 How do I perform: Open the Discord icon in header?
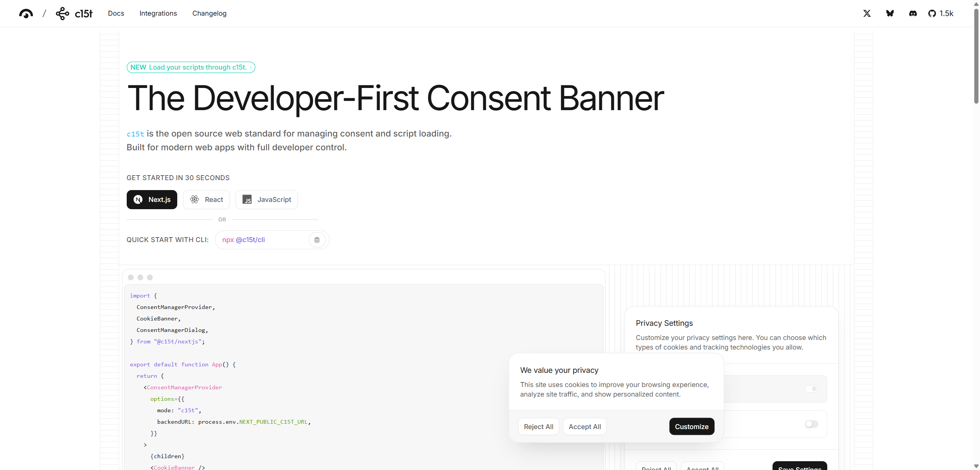click(x=913, y=13)
